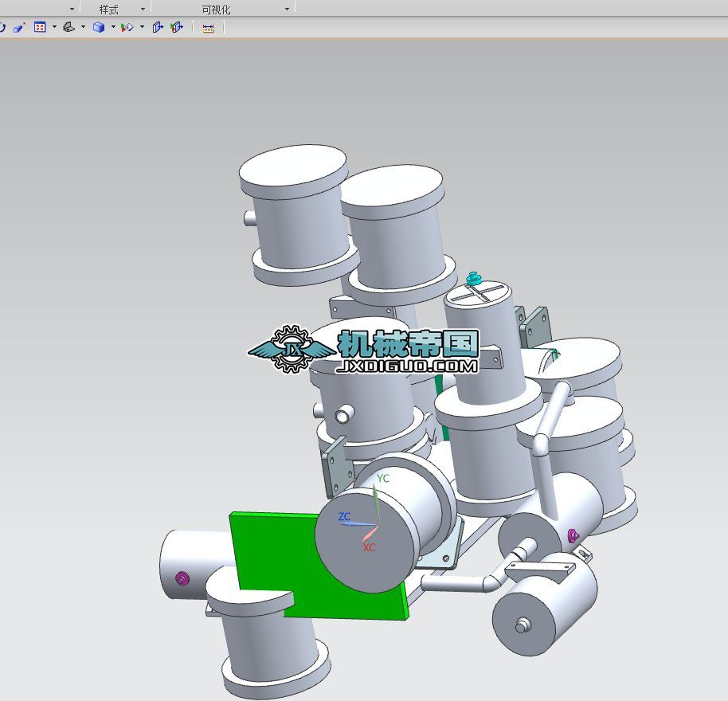This screenshot has width=728, height=701.
Task: Choose the shaded cube rendering style icon
Action: coord(99,27)
